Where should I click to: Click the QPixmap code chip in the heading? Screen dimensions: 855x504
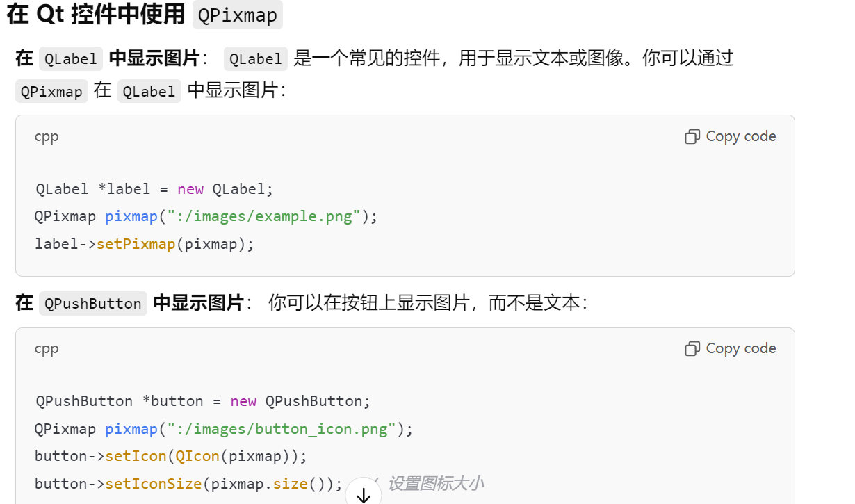(x=238, y=15)
